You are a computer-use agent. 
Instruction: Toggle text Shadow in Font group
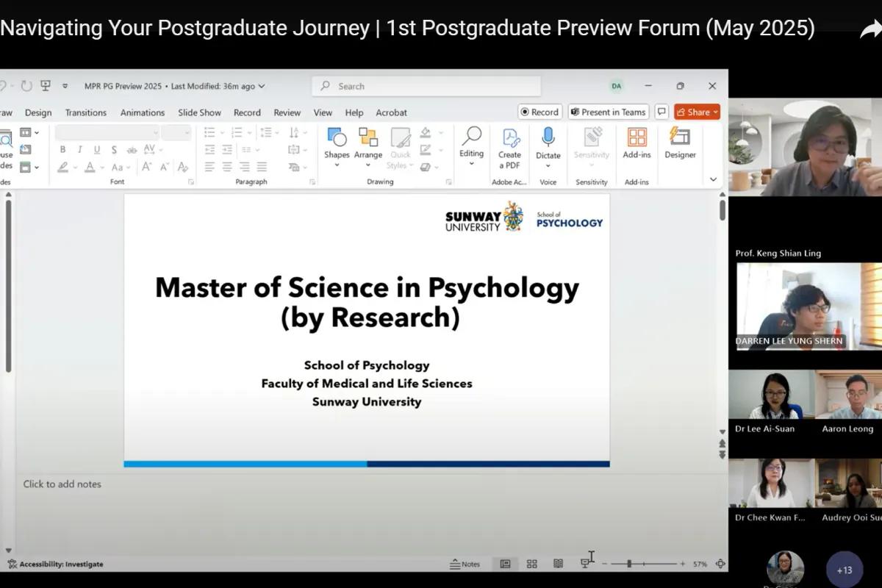tap(114, 149)
